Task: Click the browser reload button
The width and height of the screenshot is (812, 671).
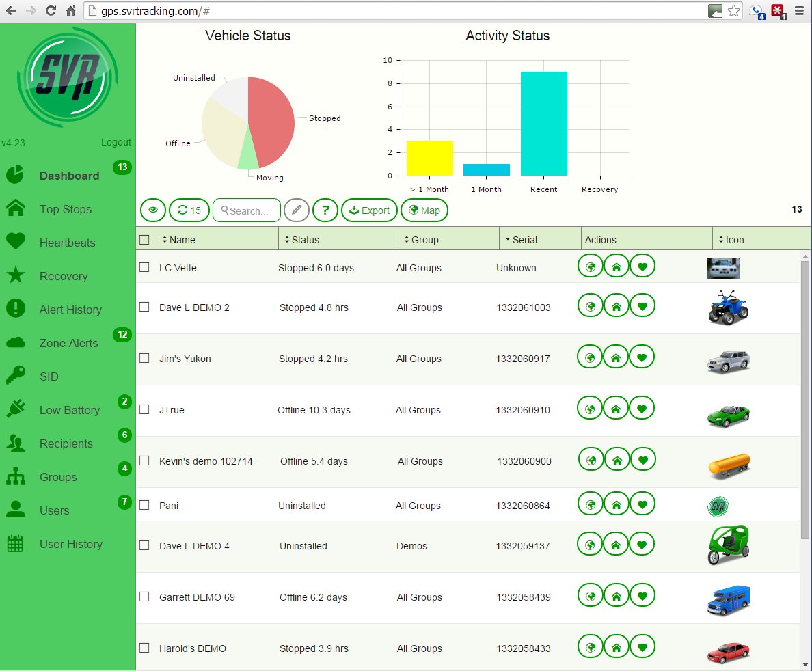Action: (51, 10)
